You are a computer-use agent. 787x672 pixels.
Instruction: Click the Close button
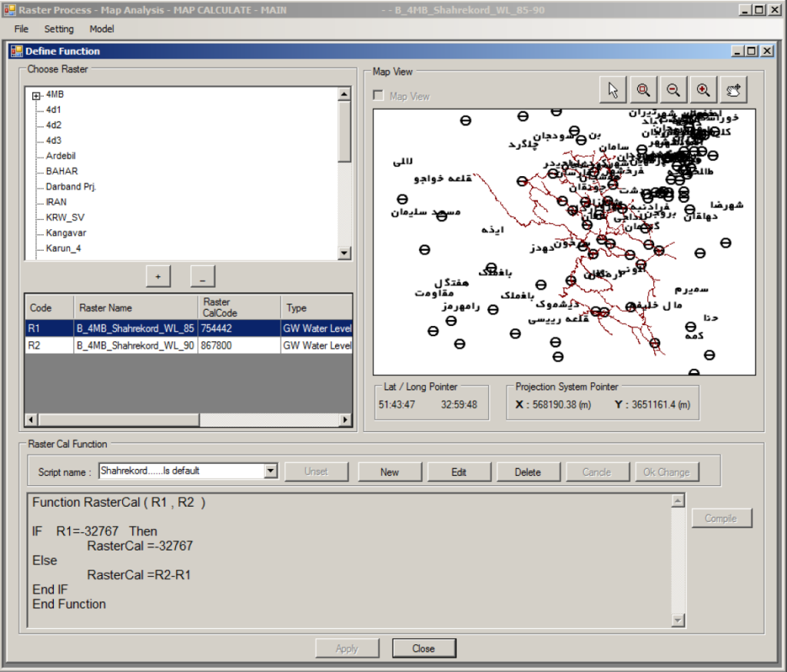click(x=423, y=648)
